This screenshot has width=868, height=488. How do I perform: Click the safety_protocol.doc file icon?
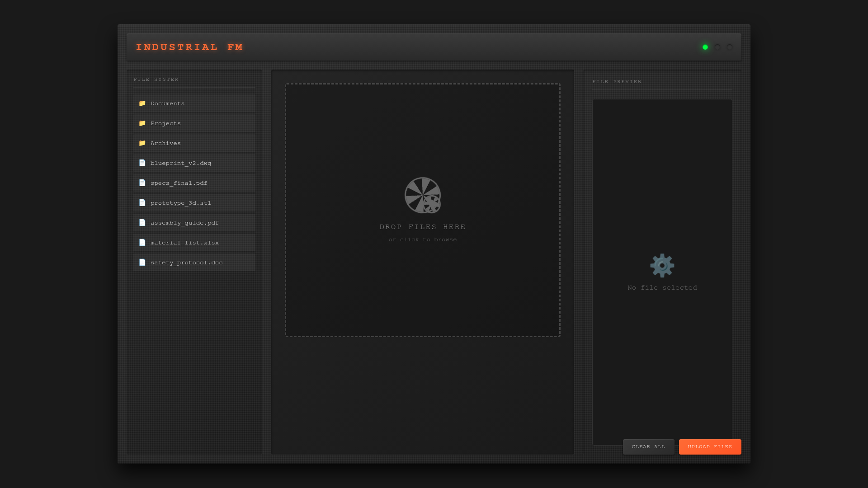[142, 263]
